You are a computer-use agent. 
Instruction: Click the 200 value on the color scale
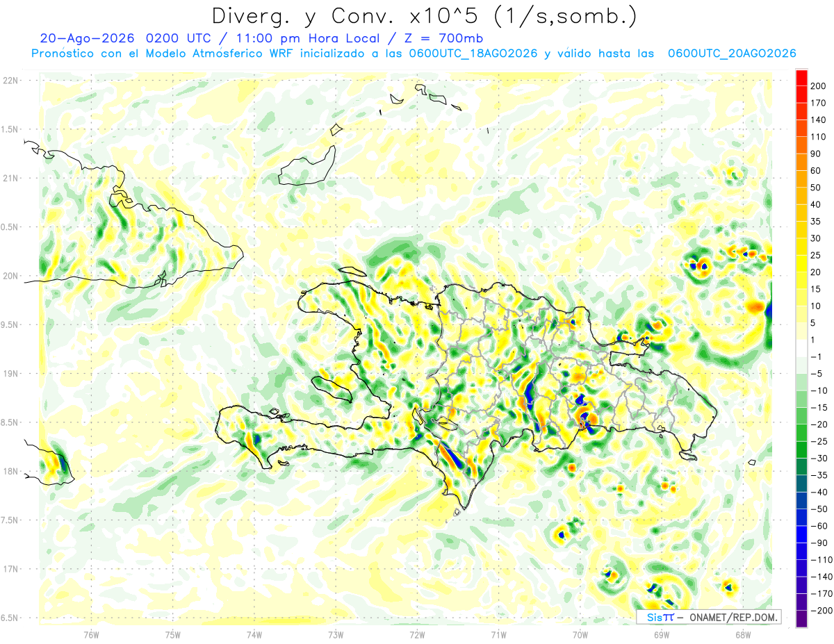click(818, 86)
